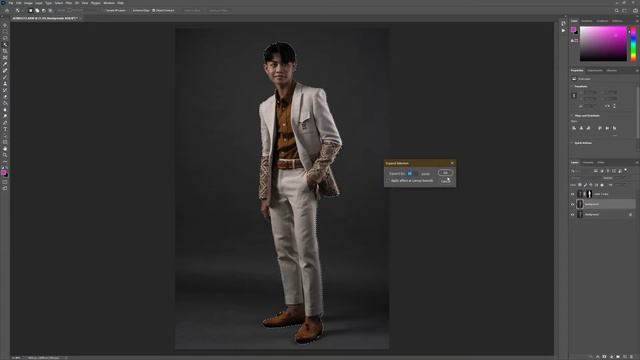Open the Select menu
This screenshot has width=640, height=360.
pos(58,3)
